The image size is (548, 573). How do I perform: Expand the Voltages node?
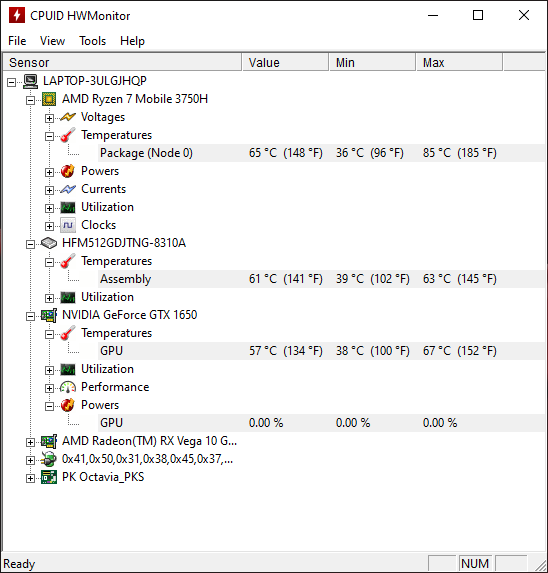tap(49, 118)
